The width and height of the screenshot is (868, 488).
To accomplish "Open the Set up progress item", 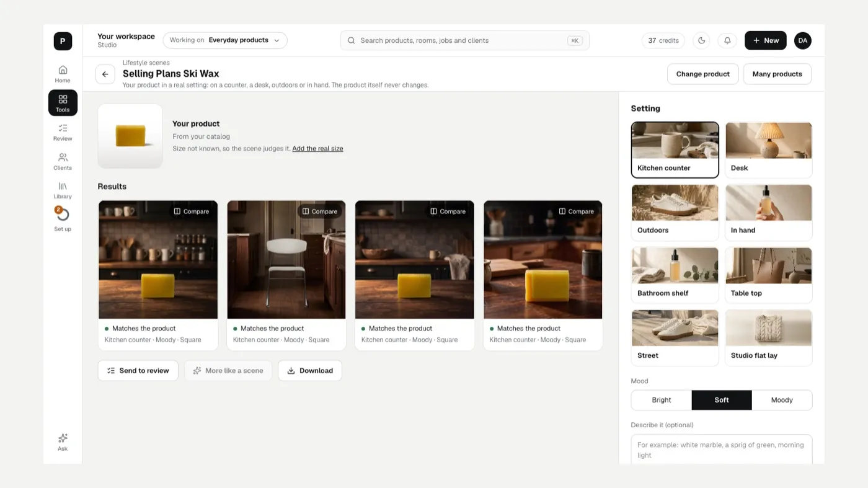I will [x=63, y=220].
